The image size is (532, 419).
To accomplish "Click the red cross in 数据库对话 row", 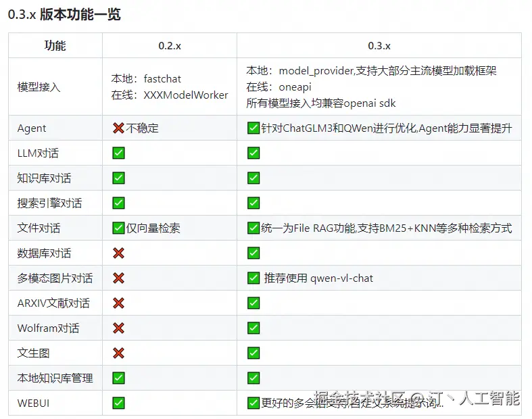I will click(x=118, y=253).
